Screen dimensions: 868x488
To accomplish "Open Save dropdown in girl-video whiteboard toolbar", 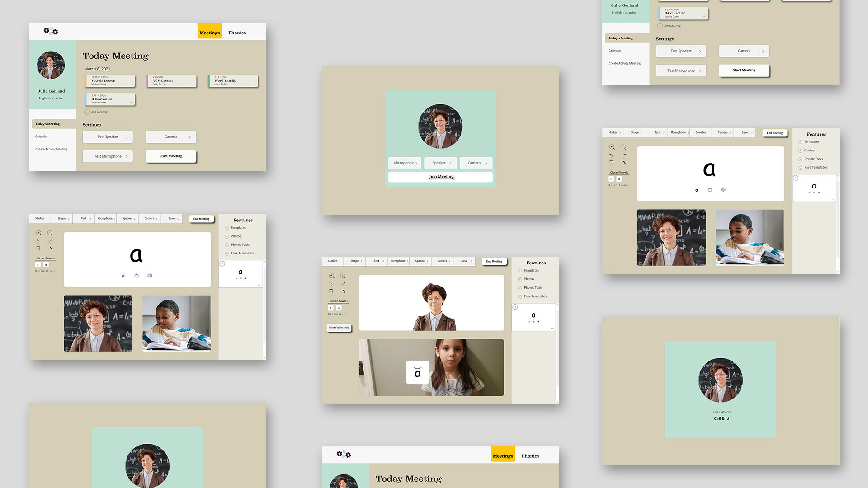I will (x=464, y=261).
